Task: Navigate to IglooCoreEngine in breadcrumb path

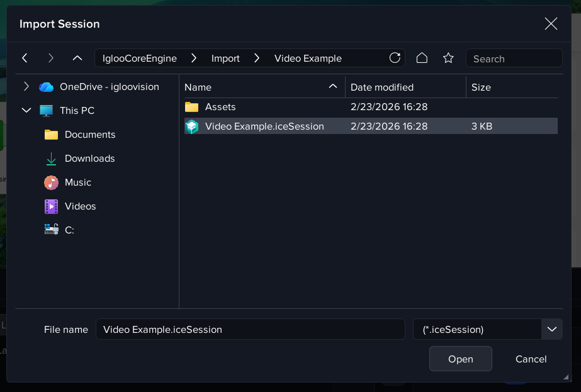Action: coord(140,59)
